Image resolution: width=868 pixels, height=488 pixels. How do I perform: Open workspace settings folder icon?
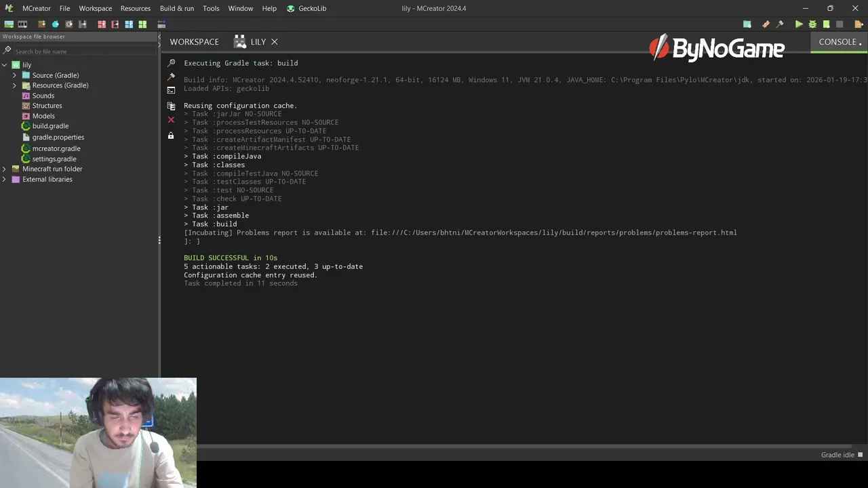point(747,24)
